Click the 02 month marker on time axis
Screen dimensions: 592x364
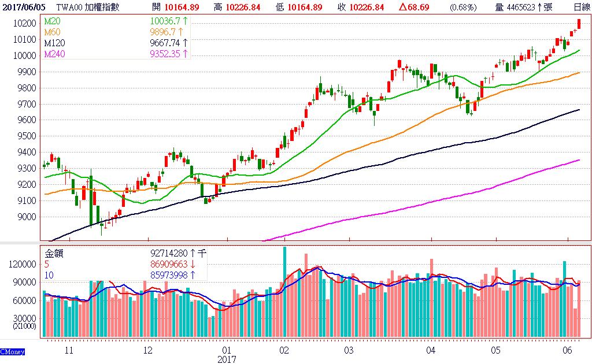[x=283, y=350]
